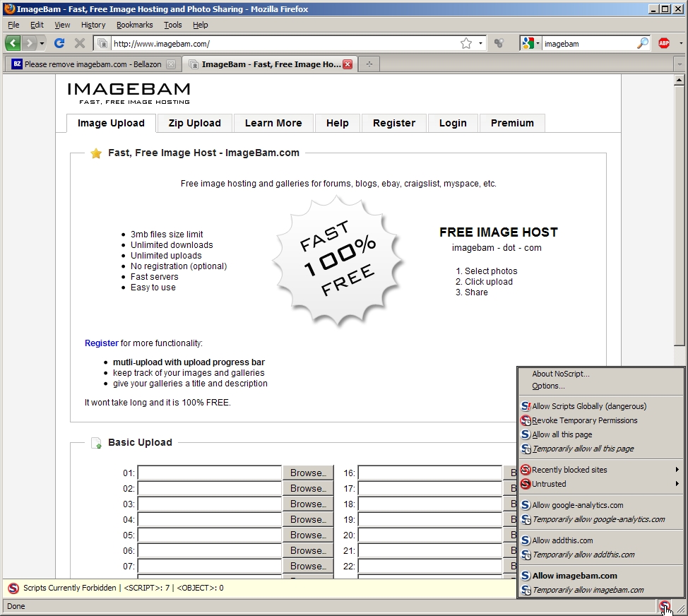Click the browser Back arrow button

[x=13, y=43]
